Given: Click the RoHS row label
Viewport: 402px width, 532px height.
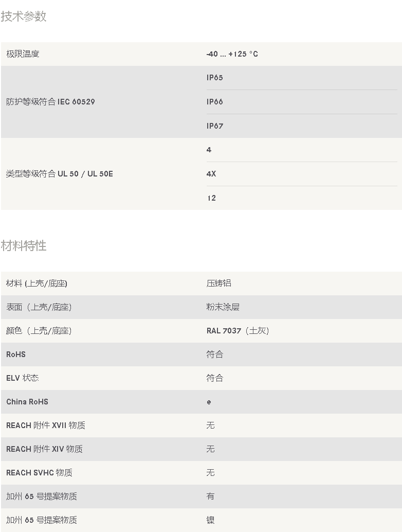Looking at the screenshot, I should click(x=16, y=354).
